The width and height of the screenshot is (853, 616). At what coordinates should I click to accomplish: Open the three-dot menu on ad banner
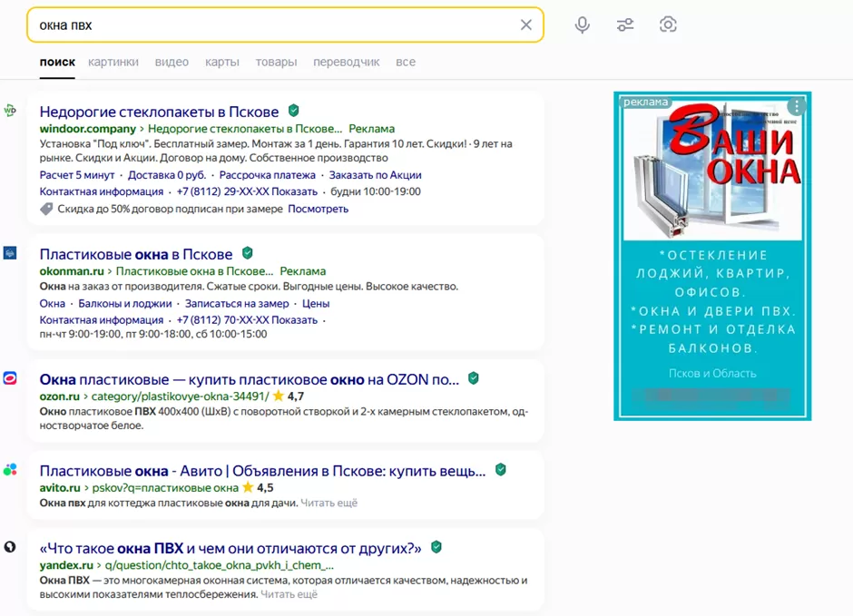796,105
